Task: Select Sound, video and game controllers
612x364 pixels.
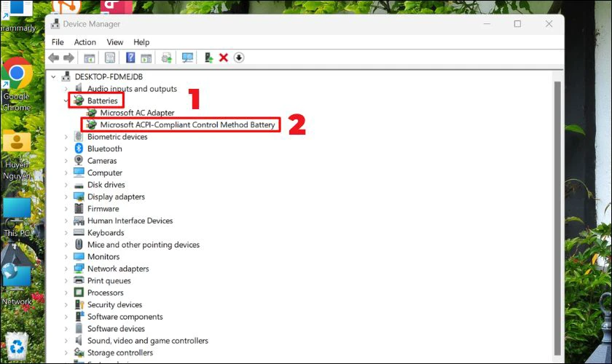Action: tap(147, 341)
